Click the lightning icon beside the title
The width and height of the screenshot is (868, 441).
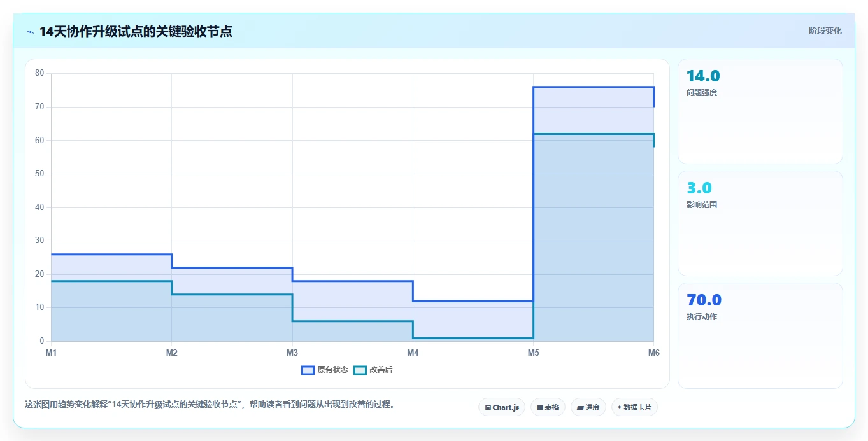point(30,32)
